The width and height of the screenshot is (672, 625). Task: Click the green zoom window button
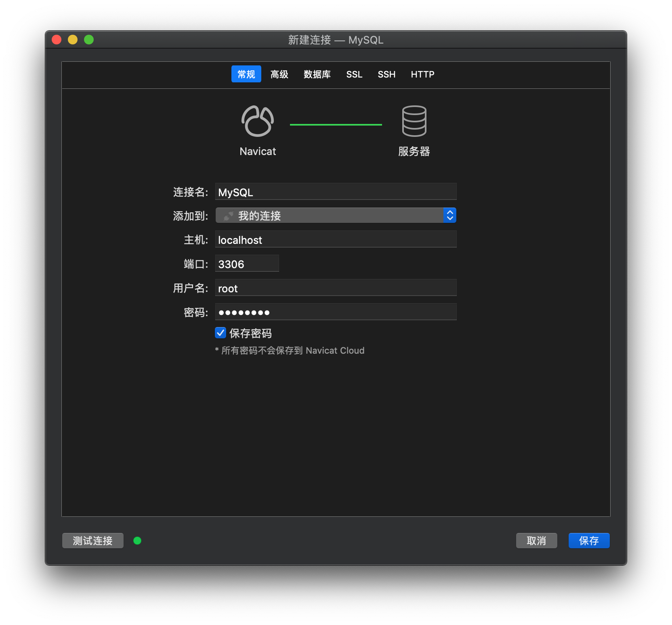pyautogui.click(x=89, y=40)
